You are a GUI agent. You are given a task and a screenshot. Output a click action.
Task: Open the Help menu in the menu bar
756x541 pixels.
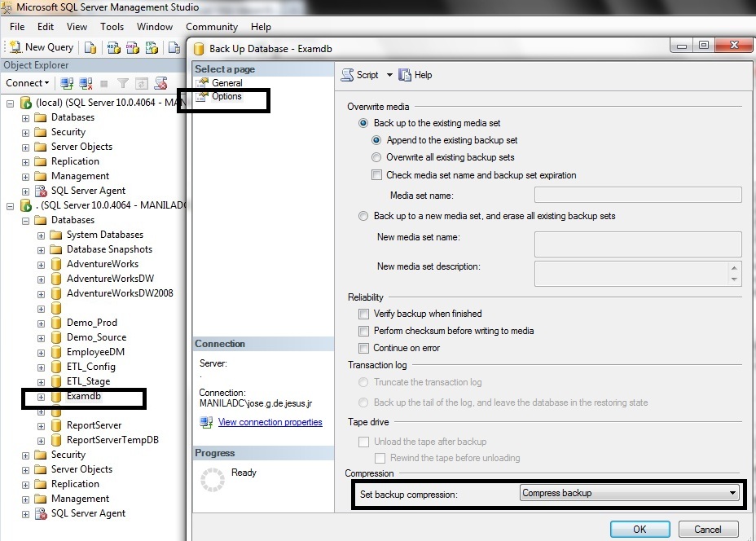point(261,27)
